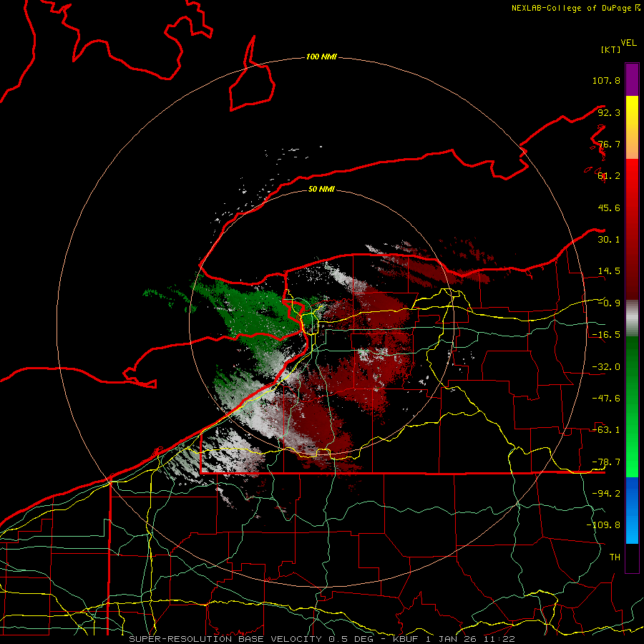Select the 92.3 value on the velocity scale

pyautogui.click(x=609, y=112)
